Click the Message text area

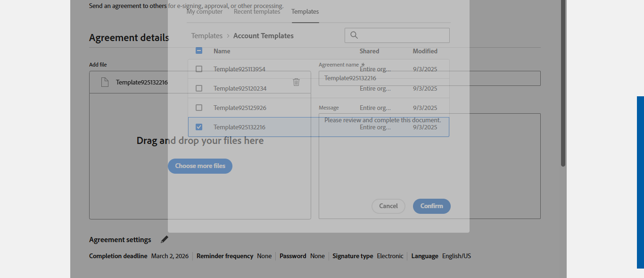pos(429,166)
